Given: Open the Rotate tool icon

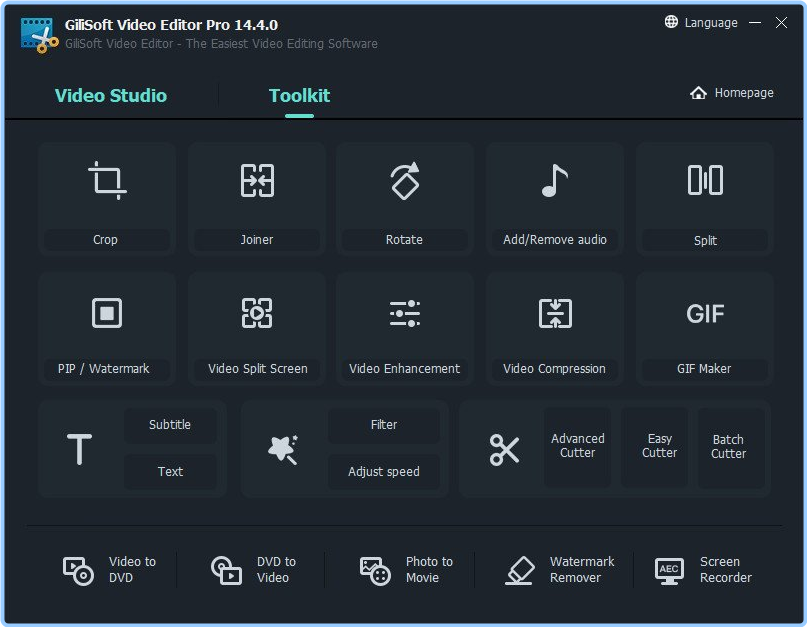Looking at the screenshot, I should (405, 181).
